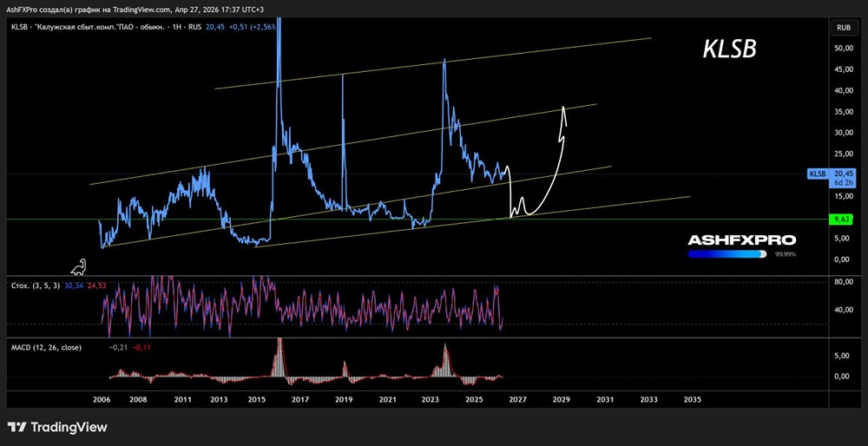
Task: Click the 50,00 price axis label
Action: [x=843, y=48]
